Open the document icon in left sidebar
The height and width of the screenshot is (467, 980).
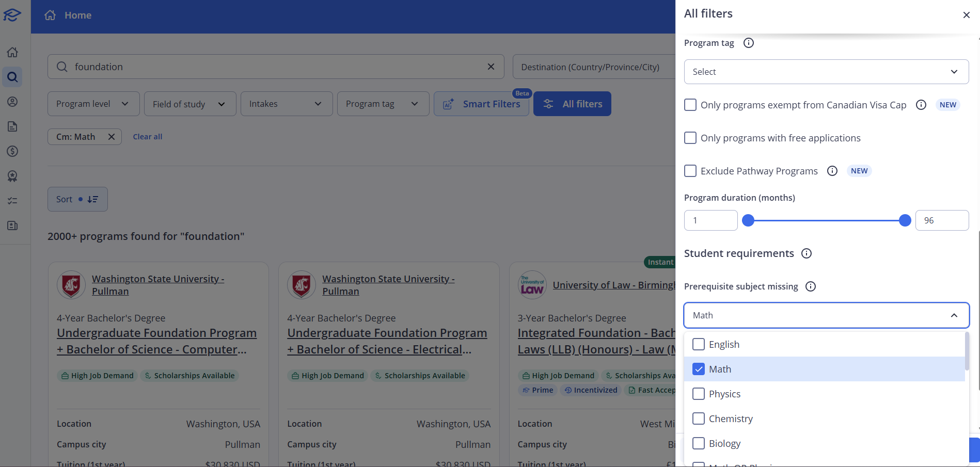coord(12,126)
